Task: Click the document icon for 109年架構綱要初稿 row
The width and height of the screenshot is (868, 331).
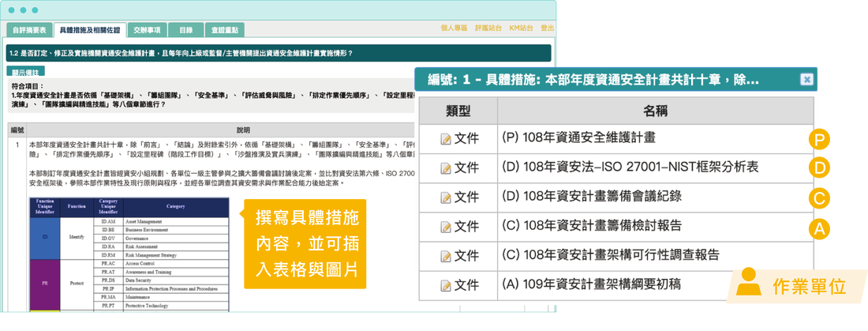Action: pyautogui.click(x=446, y=285)
